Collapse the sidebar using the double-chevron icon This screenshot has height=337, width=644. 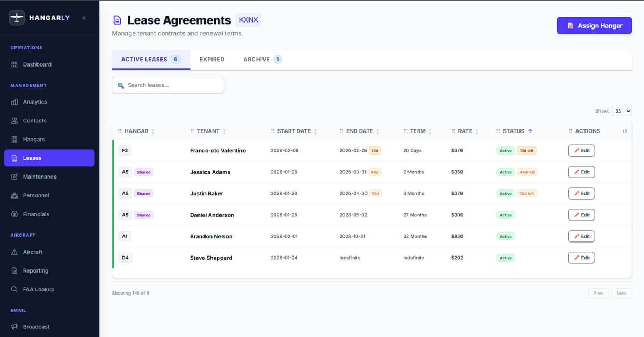tap(83, 17)
